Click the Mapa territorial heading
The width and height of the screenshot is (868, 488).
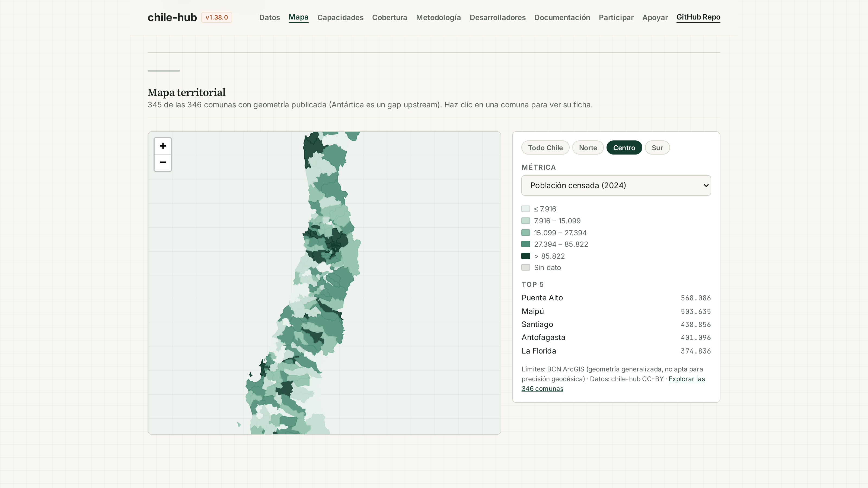186,92
